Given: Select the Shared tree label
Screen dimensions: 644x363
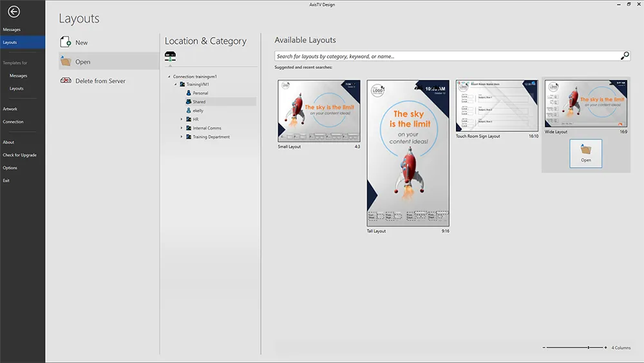Looking at the screenshot, I should click(199, 102).
